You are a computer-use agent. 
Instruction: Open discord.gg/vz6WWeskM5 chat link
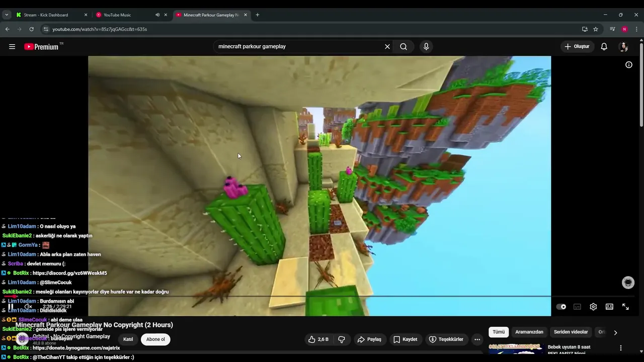pyautogui.click(x=70, y=273)
